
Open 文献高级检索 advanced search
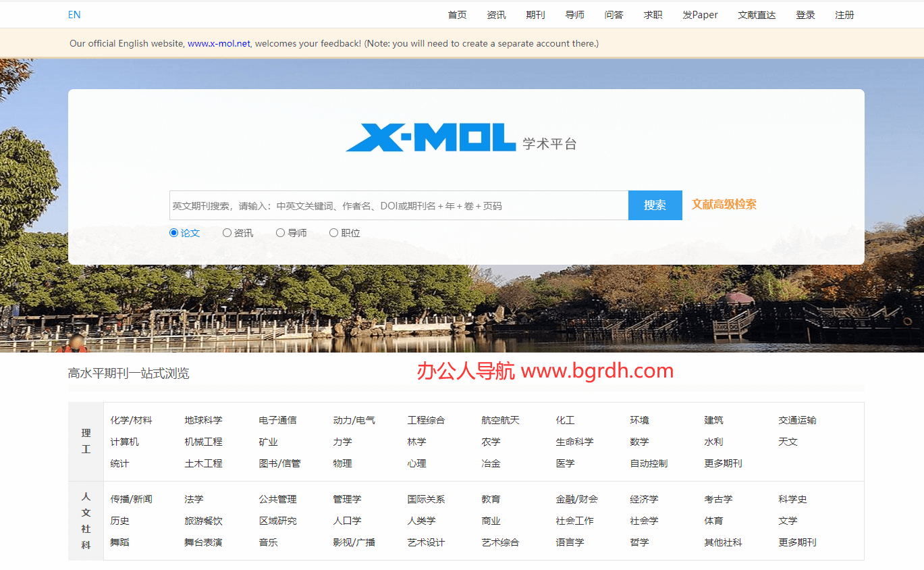click(x=723, y=205)
